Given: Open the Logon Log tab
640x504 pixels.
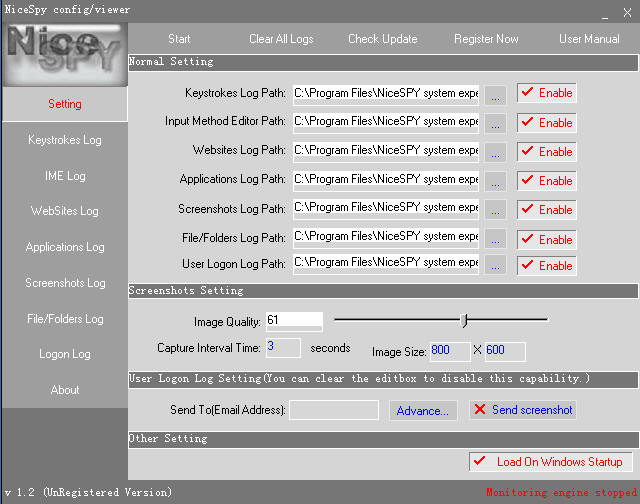Looking at the screenshot, I should point(65,354).
